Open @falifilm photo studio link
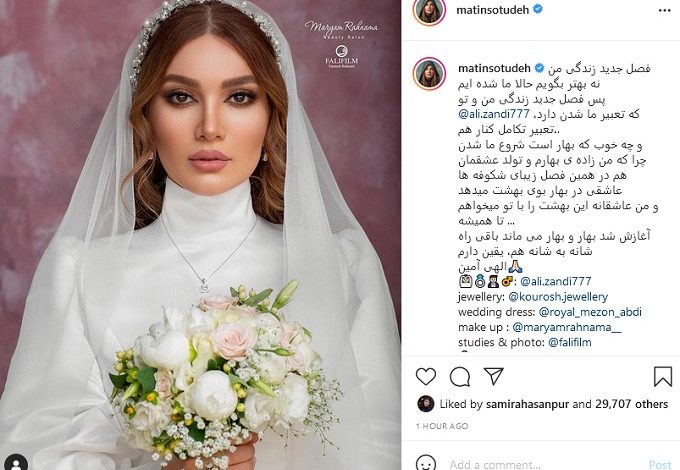The height and width of the screenshot is (470, 680). coord(570,343)
